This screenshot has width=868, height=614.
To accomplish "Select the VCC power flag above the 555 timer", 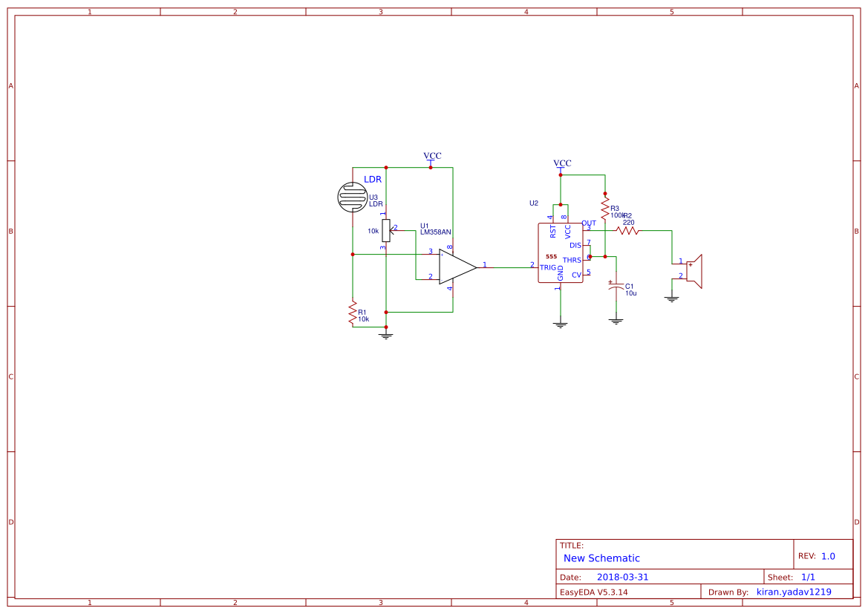I will tap(562, 164).
